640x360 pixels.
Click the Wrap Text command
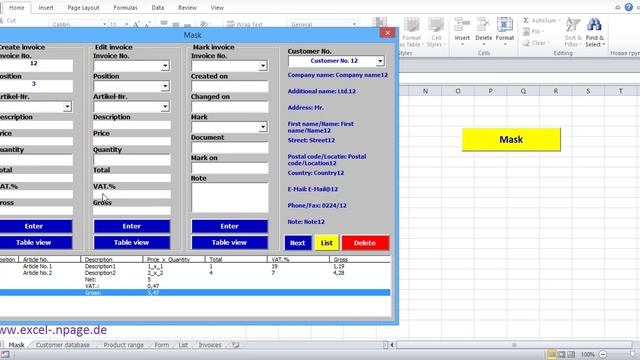pyautogui.click(x=245, y=24)
